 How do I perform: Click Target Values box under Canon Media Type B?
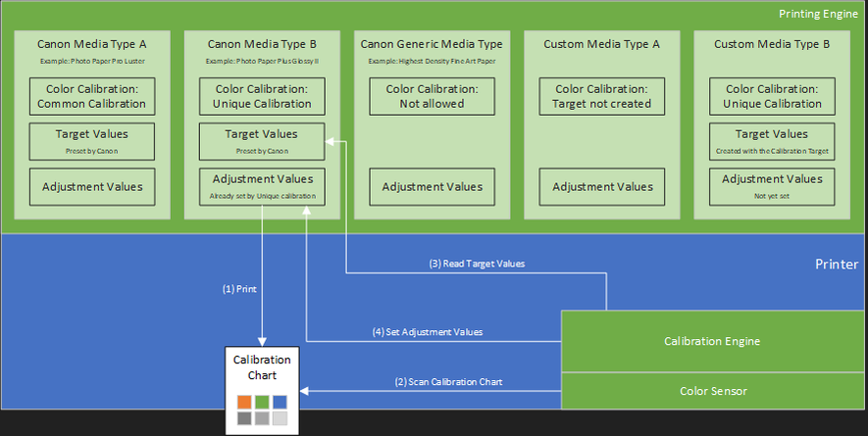(x=262, y=142)
